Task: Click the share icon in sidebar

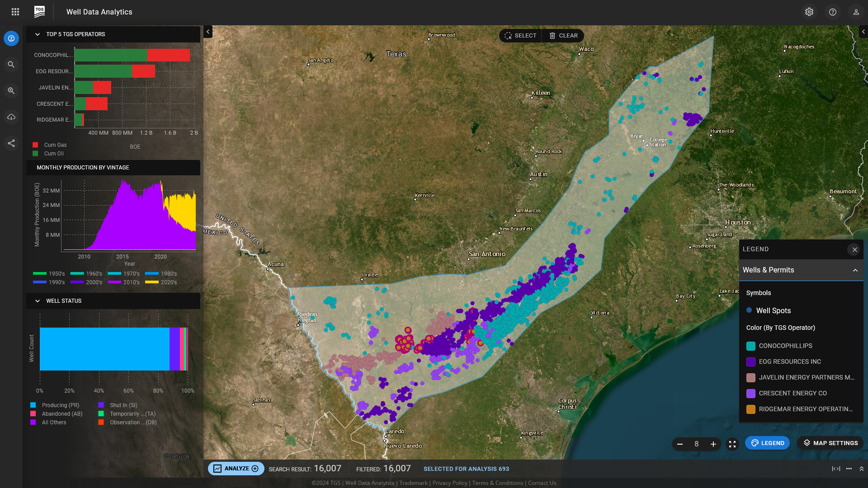Action: [x=11, y=143]
